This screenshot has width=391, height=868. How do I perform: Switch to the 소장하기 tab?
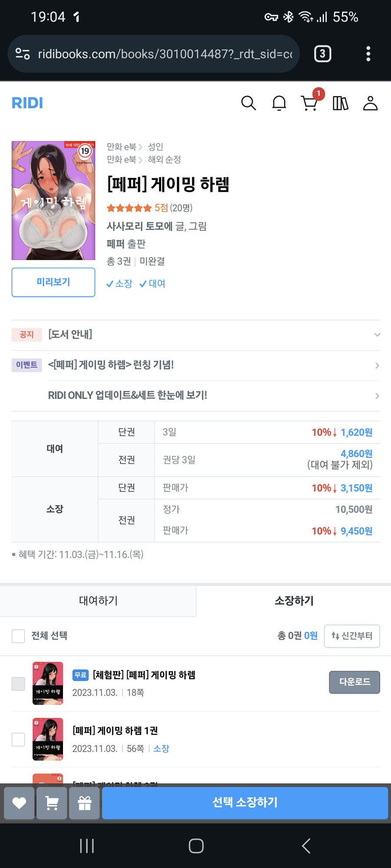293,601
